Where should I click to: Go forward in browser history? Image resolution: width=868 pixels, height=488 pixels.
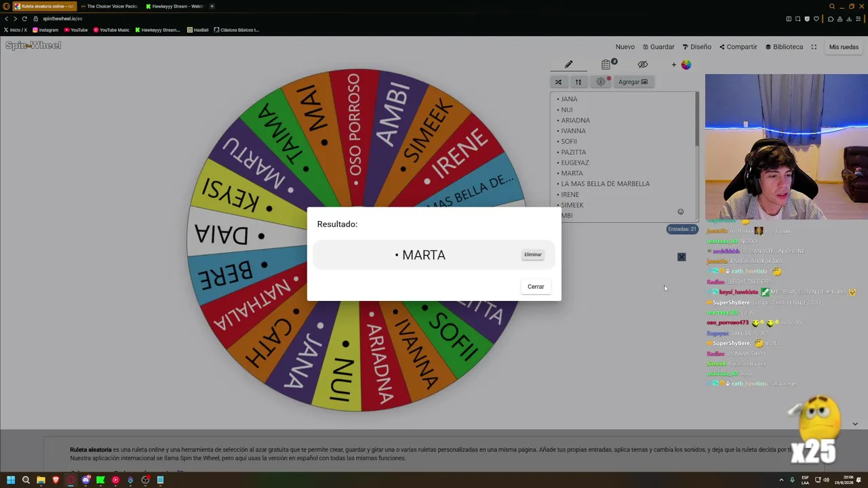[x=15, y=18]
